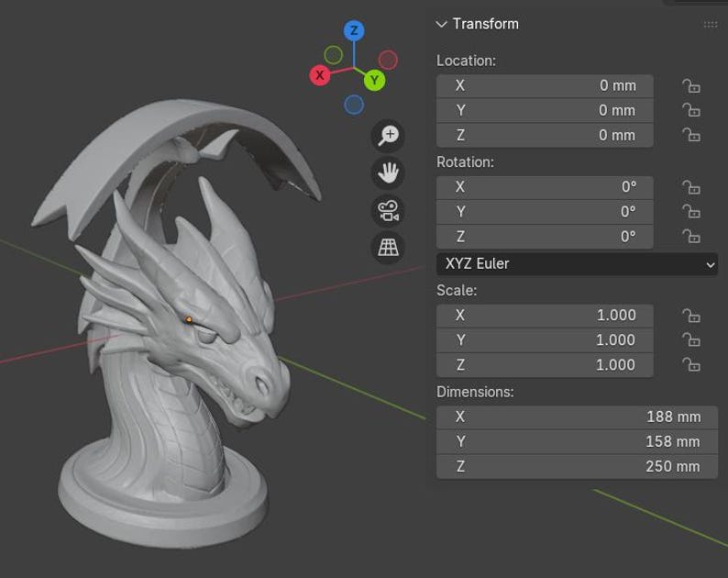Viewport: 728px width, 578px height.
Task: Click the Location X field showing 0 mm
Action: pyautogui.click(x=545, y=86)
